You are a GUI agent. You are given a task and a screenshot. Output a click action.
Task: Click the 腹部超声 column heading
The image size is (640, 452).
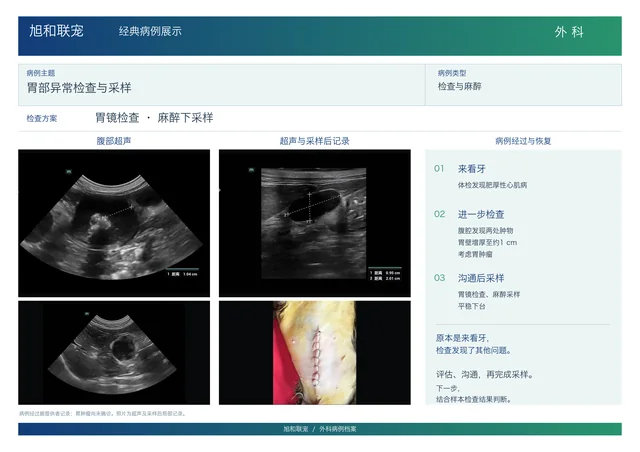click(114, 141)
